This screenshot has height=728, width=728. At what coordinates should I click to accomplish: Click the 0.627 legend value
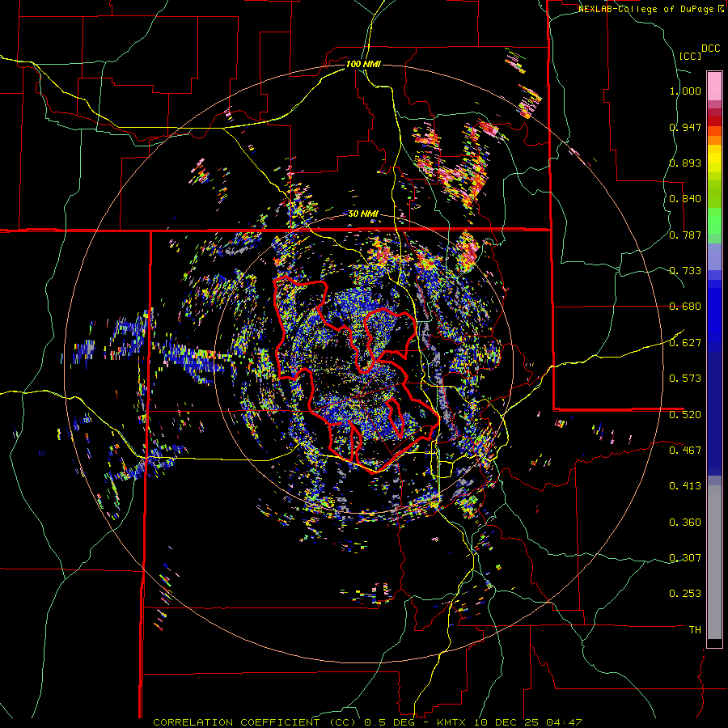click(685, 343)
